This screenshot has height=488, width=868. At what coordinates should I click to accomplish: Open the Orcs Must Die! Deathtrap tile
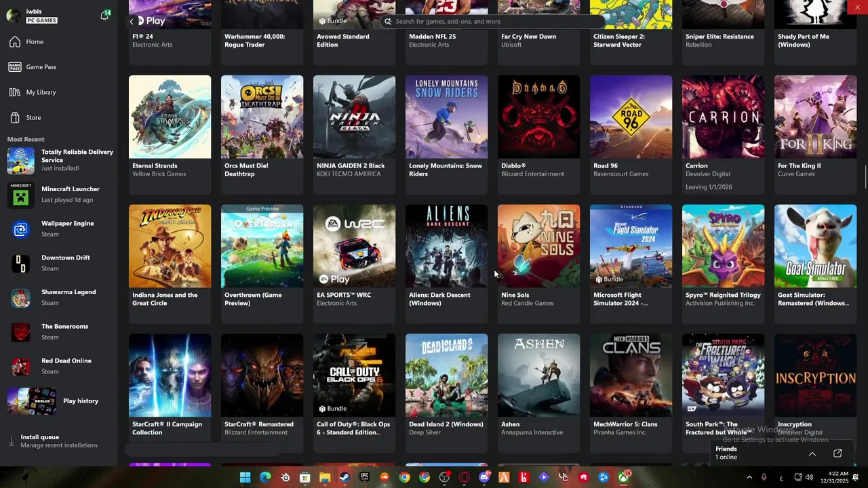click(262, 134)
